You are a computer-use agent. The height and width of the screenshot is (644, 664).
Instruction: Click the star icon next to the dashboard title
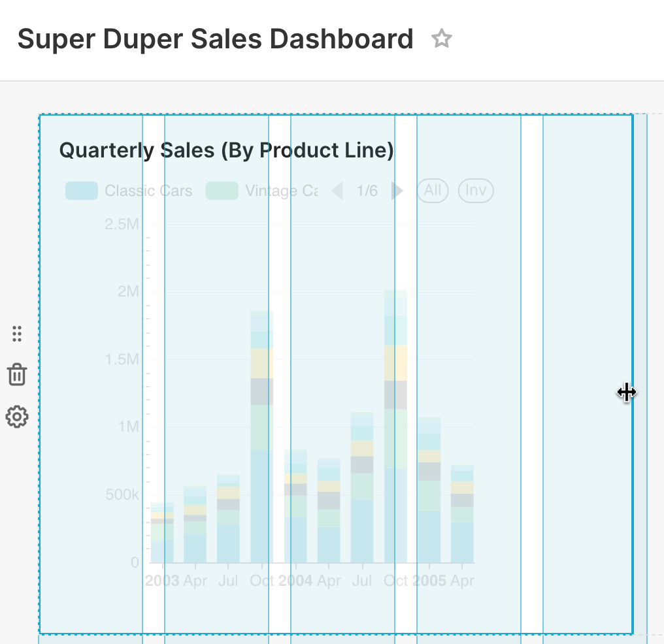[x=442, y=39]
